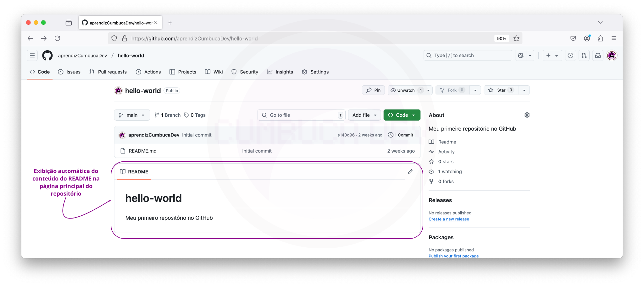Open About section settings via gear icon
This screenshot has height=286, width=644.
527,115
